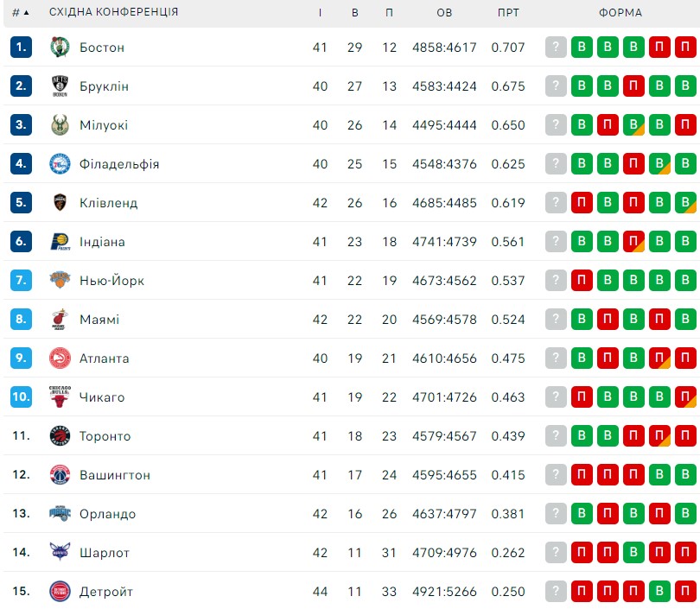Click the В wins column header
Image resolution: width=700 pixels, height=609 pixels.
(x=355, y=12)
